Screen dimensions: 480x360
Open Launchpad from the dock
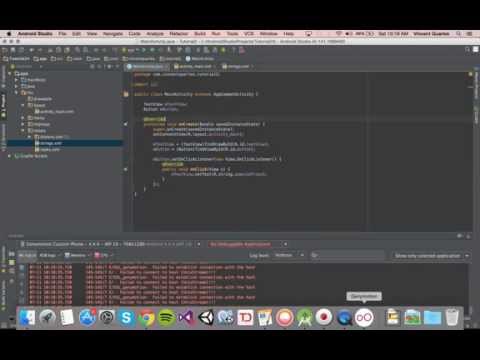click(x=47, y=317)
